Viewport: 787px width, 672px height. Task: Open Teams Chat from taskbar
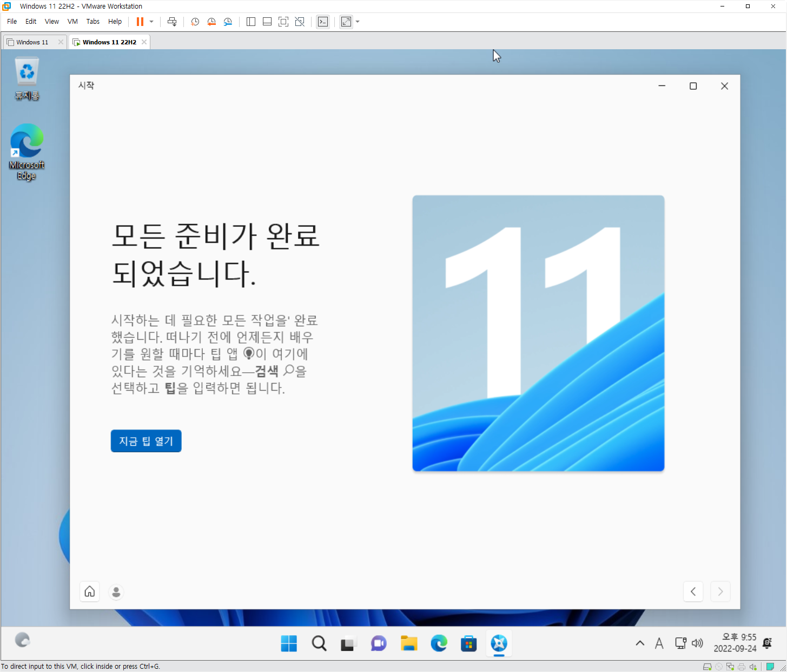tap(379, 643)
